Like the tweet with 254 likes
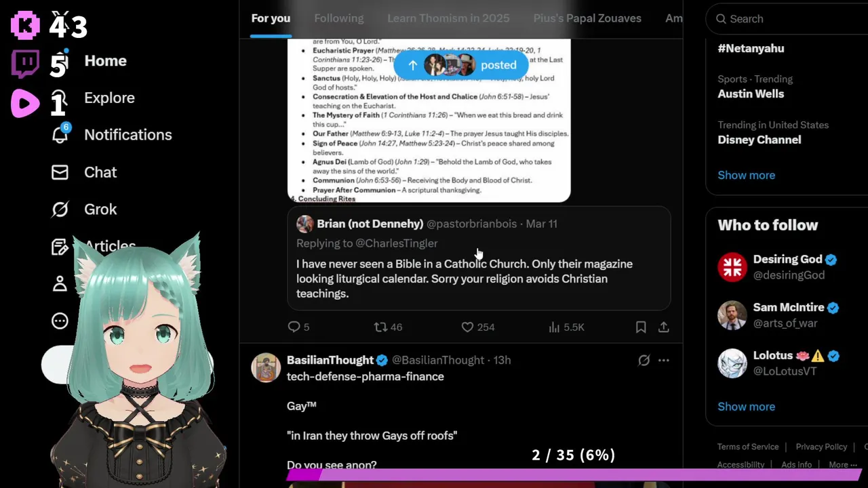Viewport: 868px width, 488px height. click(x=467, y=327)
